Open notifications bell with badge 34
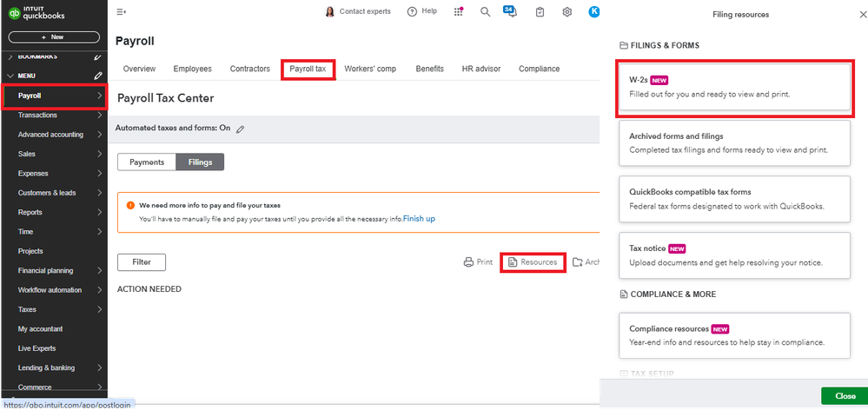This screenshot has width=868, height=410. click(x=510, y=11)
